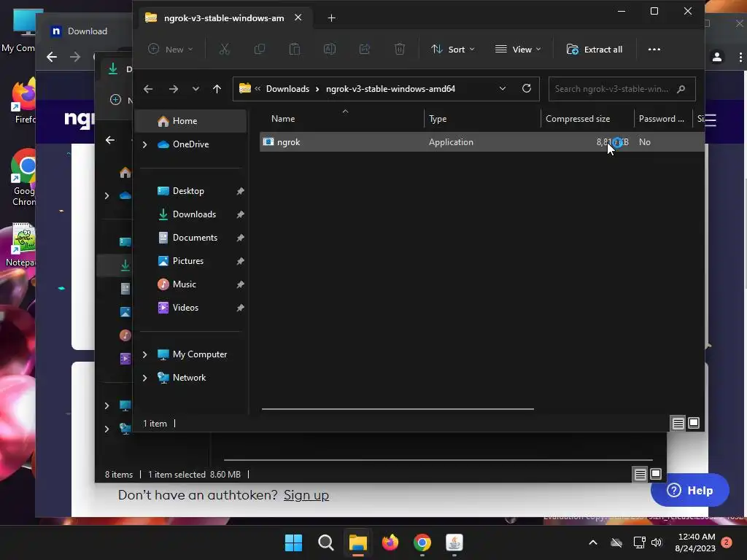Click the Cut scissors icon in toolbar
Viewport: 747px width, 560px height.
coord(225,49)
